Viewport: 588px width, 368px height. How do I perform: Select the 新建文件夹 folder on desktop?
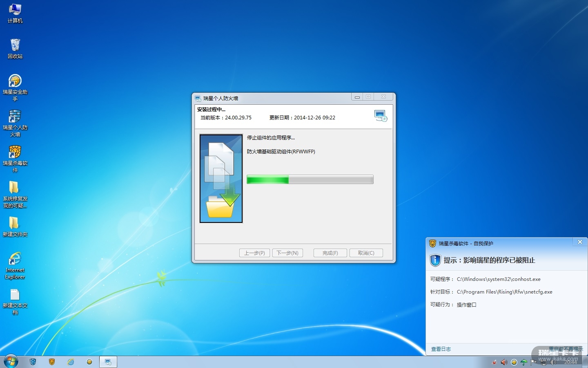15,227
